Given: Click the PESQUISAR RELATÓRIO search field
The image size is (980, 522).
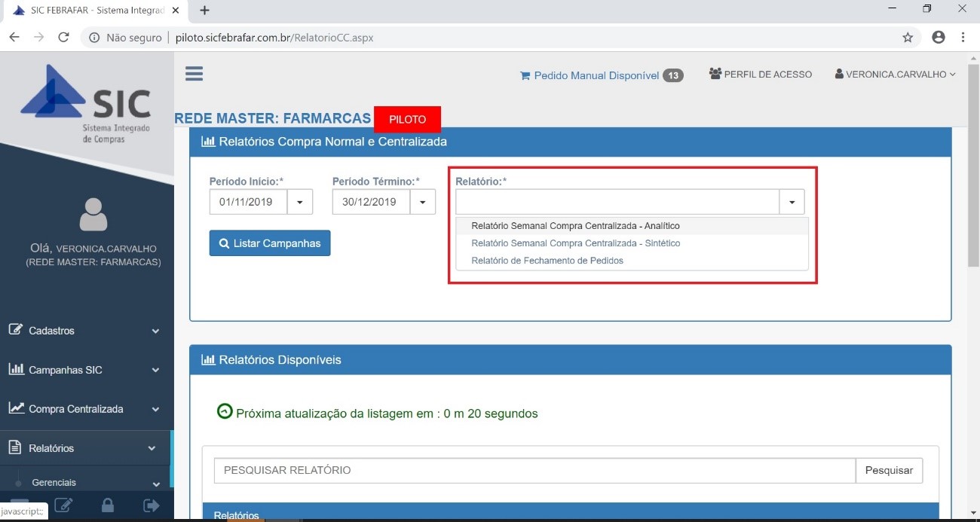Looking at the screenshot, I should (x=534, y=470).
